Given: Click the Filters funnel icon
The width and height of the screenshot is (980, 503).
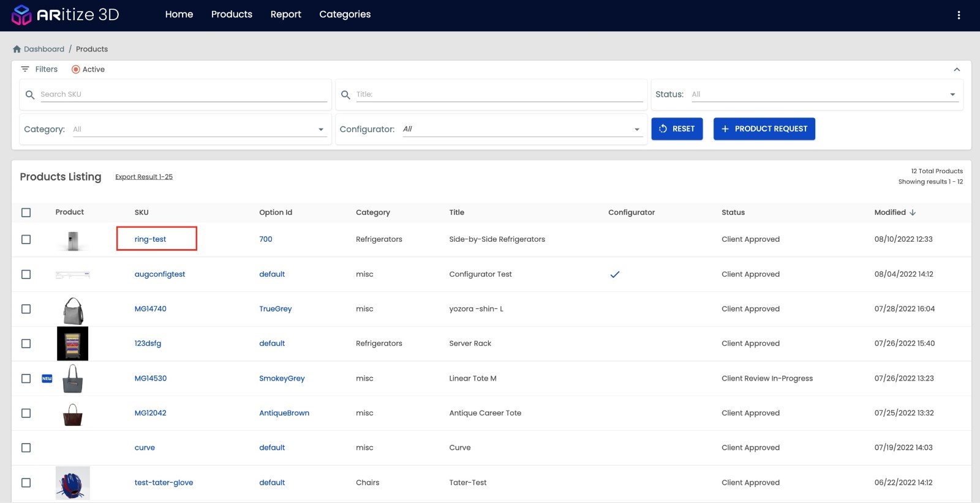Looking at the screenshot, I should (x=25, y=69).
